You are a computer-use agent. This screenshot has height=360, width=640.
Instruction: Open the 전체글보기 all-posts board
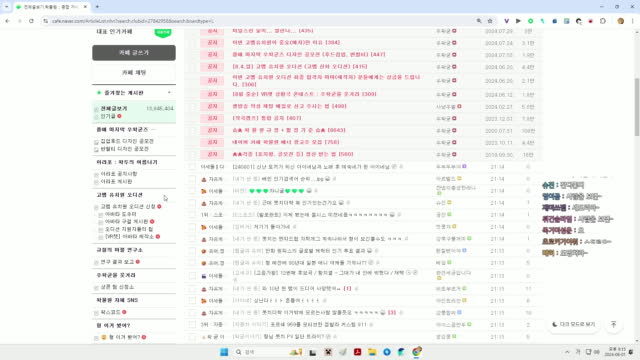point(114,109)
